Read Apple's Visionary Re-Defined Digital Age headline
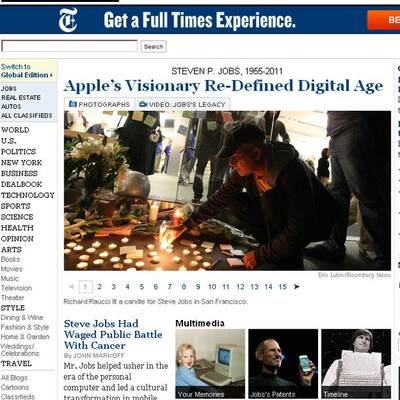Screen dimensions: 400x400 223,86
